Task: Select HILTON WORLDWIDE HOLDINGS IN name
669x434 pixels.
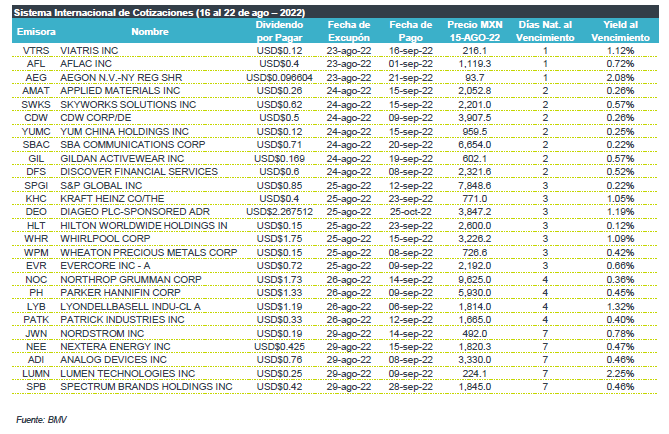Action: click(x=144, y=226)
